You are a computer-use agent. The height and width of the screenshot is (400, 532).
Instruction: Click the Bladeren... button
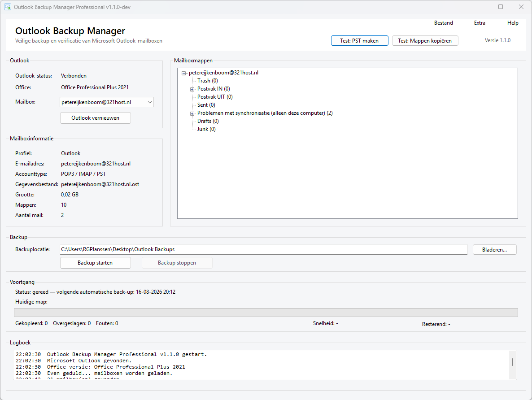pos(494,250)
